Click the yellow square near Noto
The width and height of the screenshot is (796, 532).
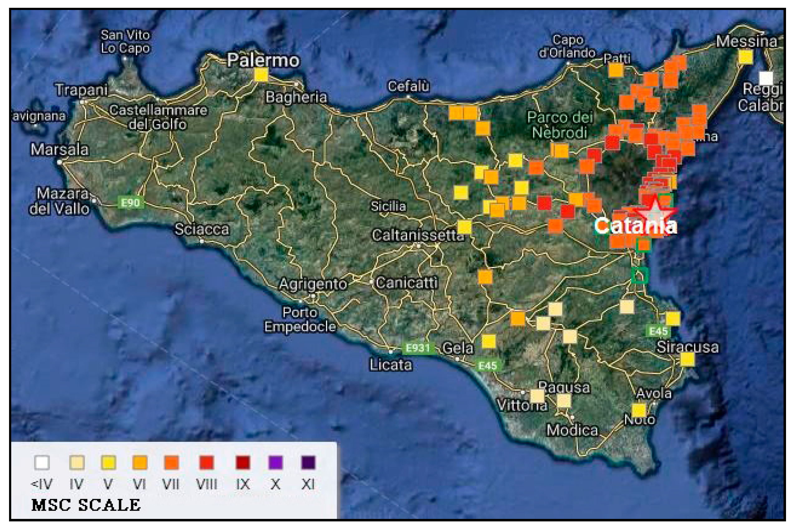click(x=639, y=410)
